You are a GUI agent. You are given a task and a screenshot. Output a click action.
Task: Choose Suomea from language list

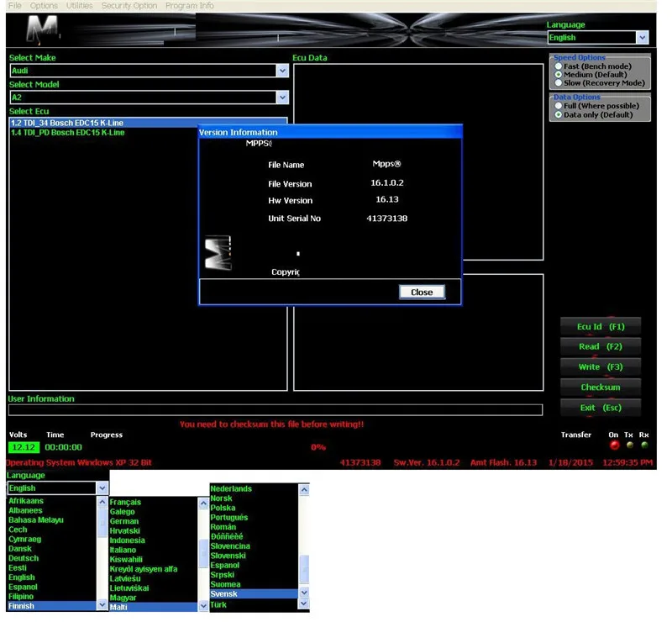coord(225,585)
